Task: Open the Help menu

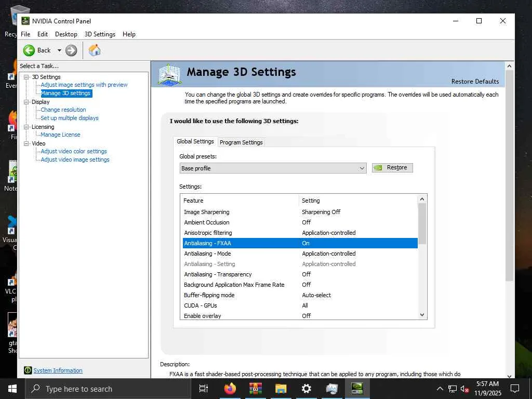Action: pyautogui.click(x=129, y=34)
